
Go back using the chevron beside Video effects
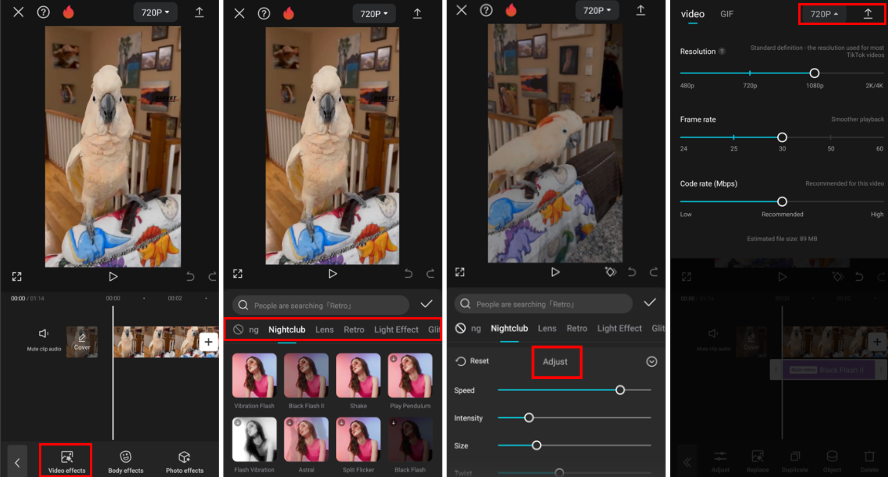click(17, 463)
